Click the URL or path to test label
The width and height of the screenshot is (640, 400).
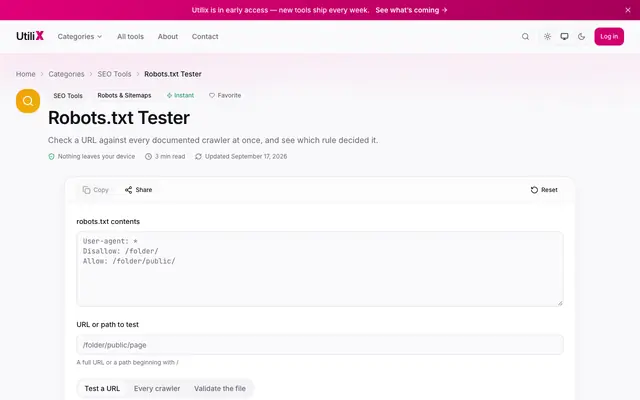tap(107, 324)
